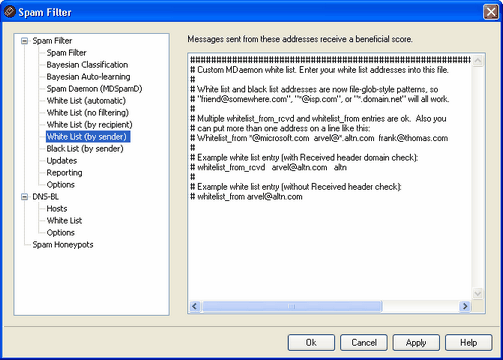
Task: Click 'Messages sent from these addresses' description
Action: (x=300, y=39)
